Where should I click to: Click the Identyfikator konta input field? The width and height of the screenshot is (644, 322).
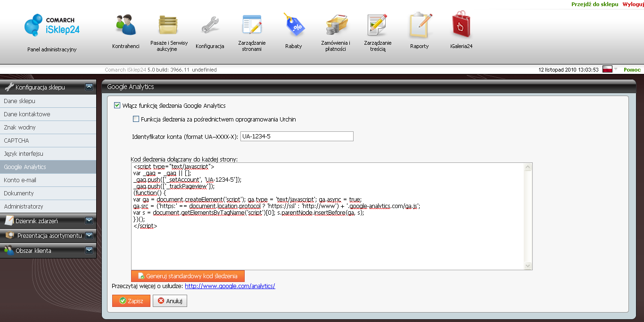pyautogui.click(x=297, y=137)
